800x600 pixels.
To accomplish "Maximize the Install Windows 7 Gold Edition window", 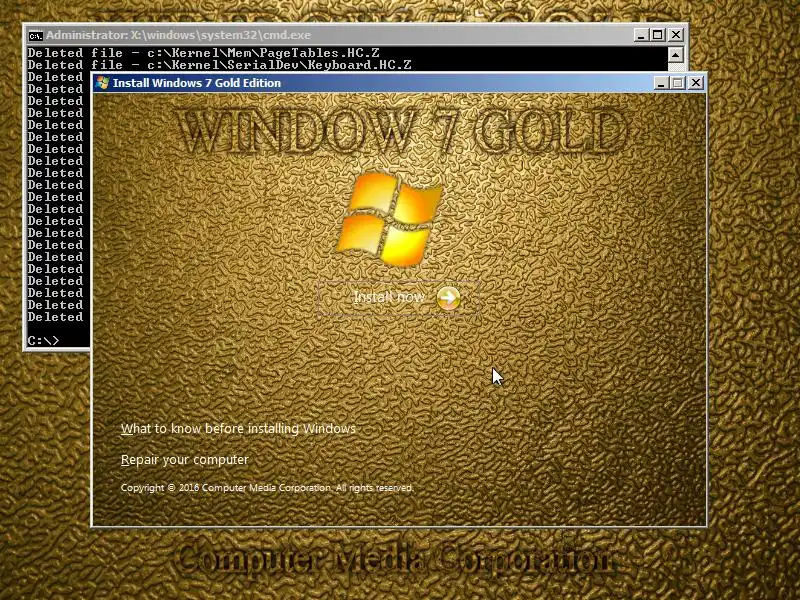I will click(x=678, y=83).
